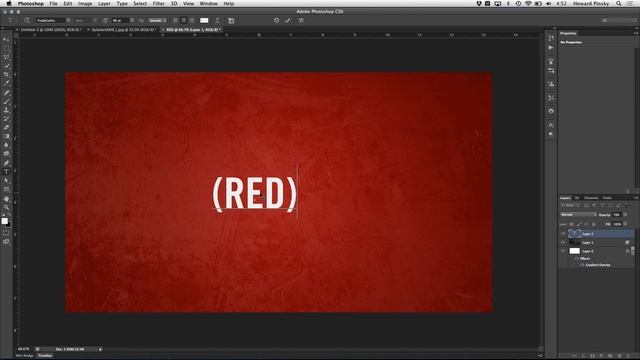Open status bar info arrow menu
640x360 pixels.
point(100,349)
